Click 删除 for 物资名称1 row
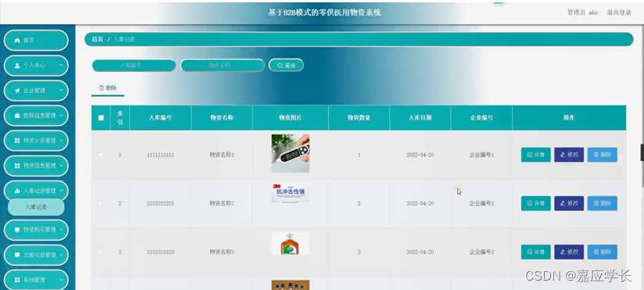This screenshot has width=644, height=290. coord(602,155)
